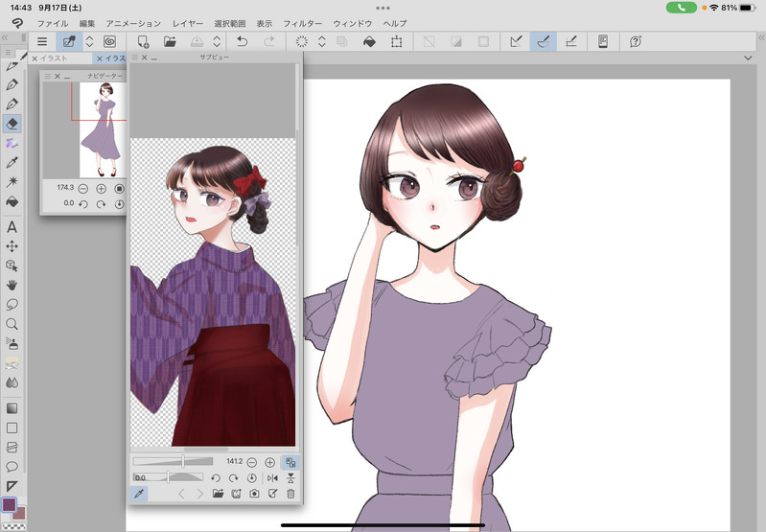Toggle the sub view eyedropper auto-switch button
Image resolution: width=766 pixels, height=532 pixels.
point(139,494)
